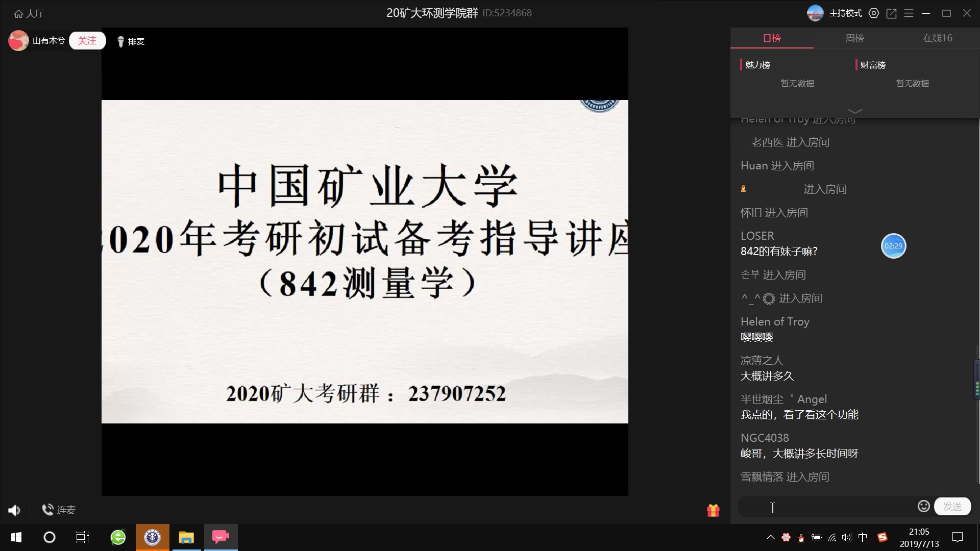This screenshot has width=980, height=551.
Task: Click username LOSER in chat
Action: click(x=757, y=236)
